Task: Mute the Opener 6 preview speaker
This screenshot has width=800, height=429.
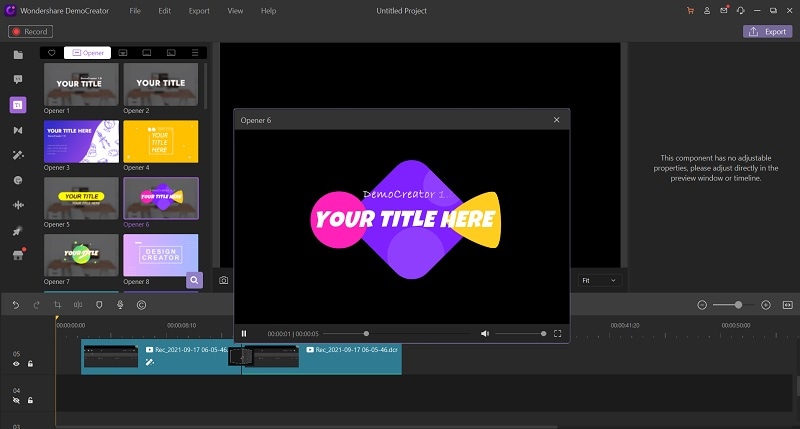Action: (x=485, y=334)
